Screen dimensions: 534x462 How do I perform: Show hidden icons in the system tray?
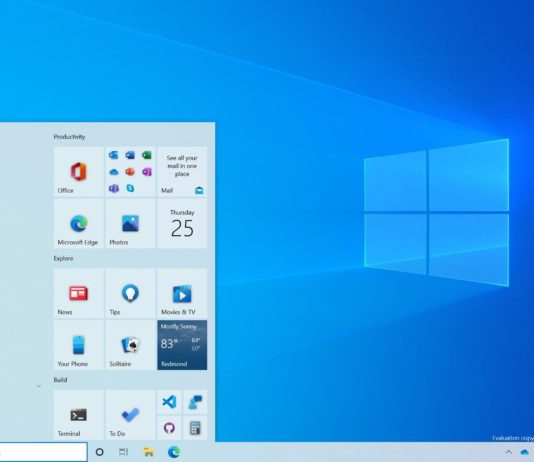[x=508, y=452]
